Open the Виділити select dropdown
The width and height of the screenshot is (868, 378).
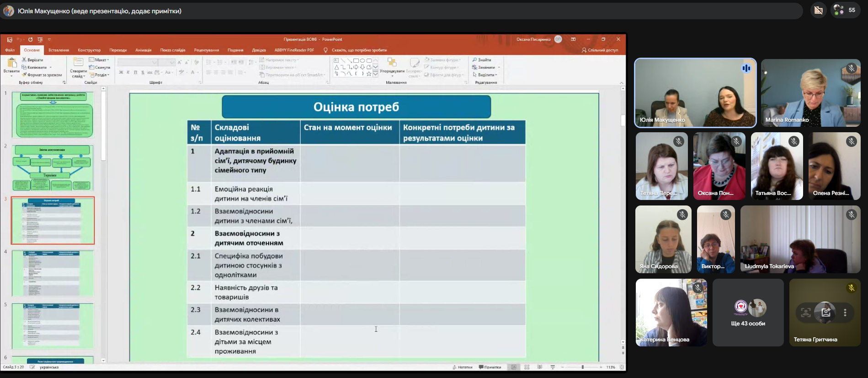[485, 75]
